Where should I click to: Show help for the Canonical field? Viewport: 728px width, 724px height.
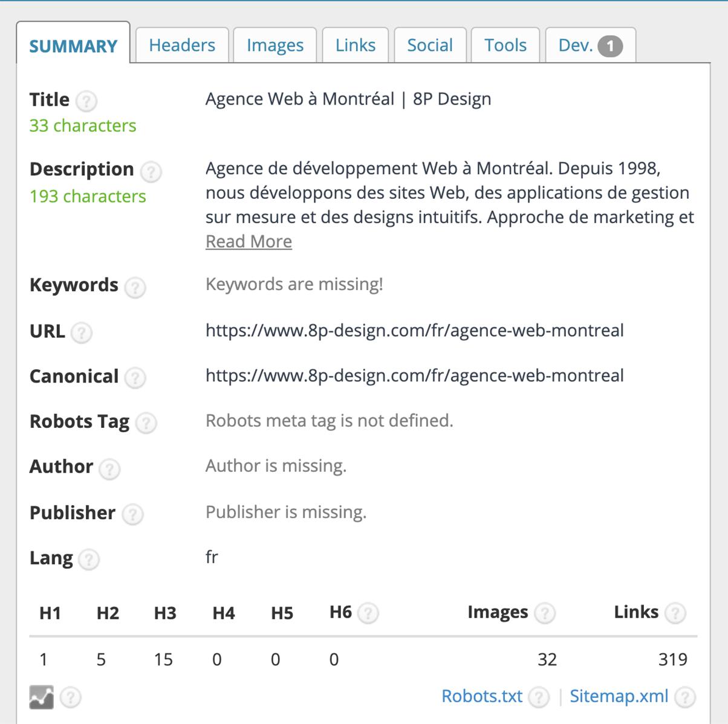pyautogui.click(x=135, y=378)
